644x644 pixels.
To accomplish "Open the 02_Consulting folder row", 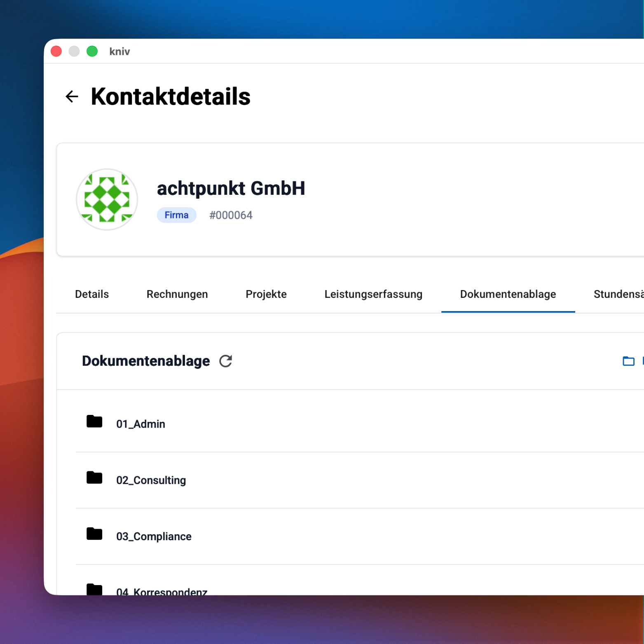I will 151,480.
